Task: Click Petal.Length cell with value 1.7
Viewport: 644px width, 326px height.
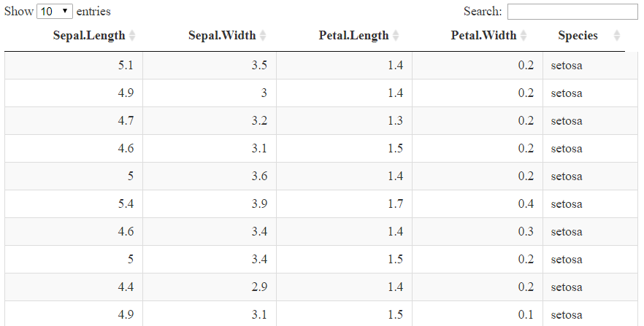Action: point(396,204)
